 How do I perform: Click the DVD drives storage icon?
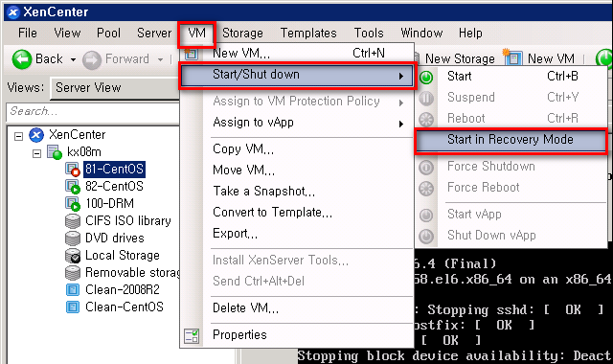click(73, 239)
